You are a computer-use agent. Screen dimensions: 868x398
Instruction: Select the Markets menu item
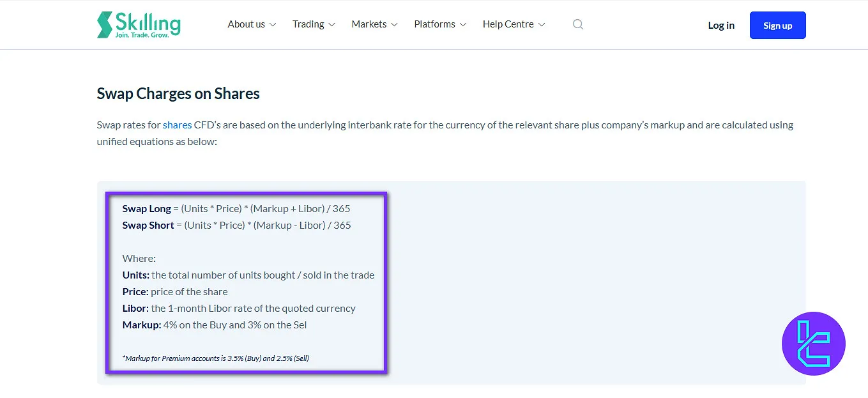pos(369,24)
